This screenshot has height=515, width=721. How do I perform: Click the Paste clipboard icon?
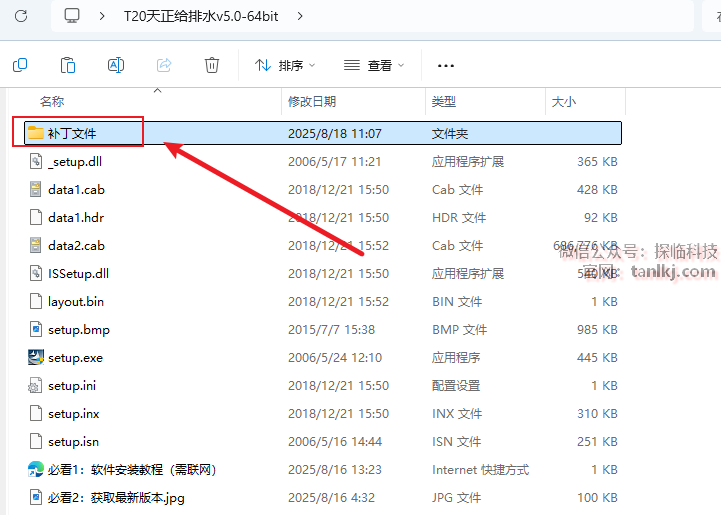(68, 65)
